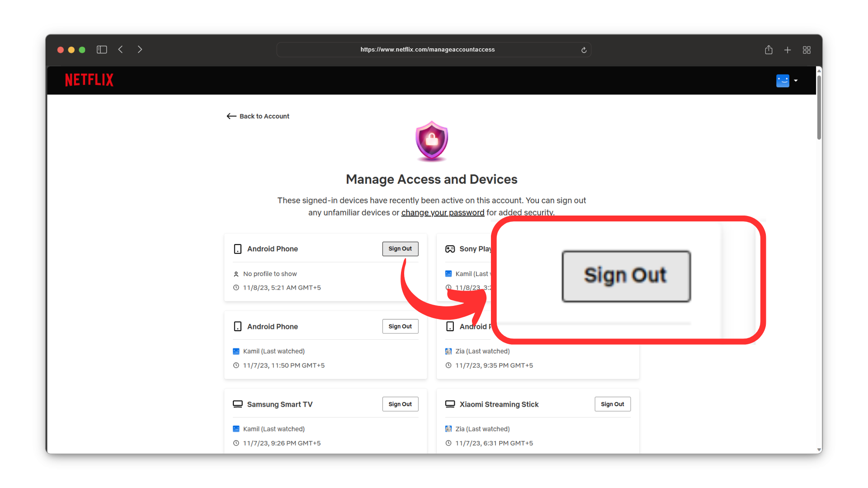
Task: Sign out the second Android Phone device
Action: click(400, 327)
